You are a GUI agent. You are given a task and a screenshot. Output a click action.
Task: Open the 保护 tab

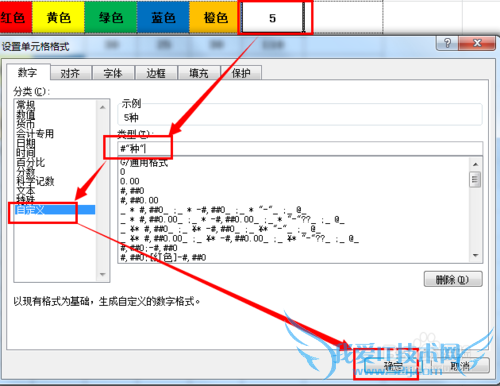point(241,73)
